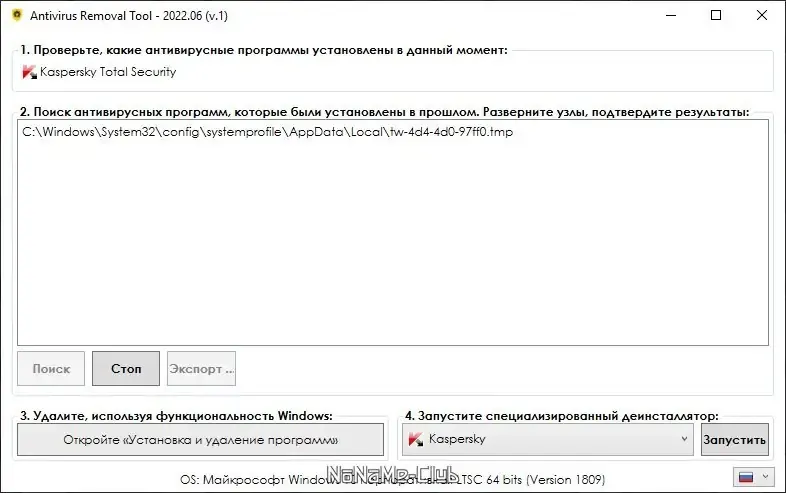Select the Kaspersky Total Security entry text
Screen dimensions: 786x493
coord(108,72)
